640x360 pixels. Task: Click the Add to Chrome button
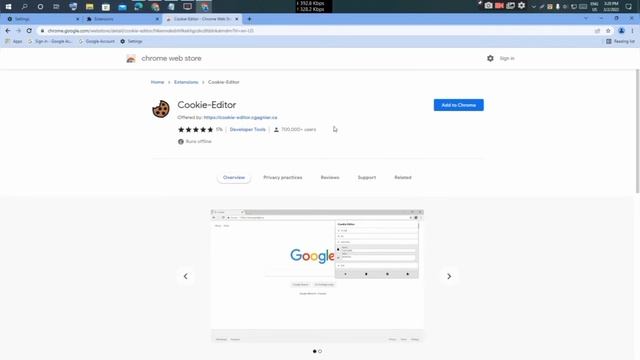point(458,105)
